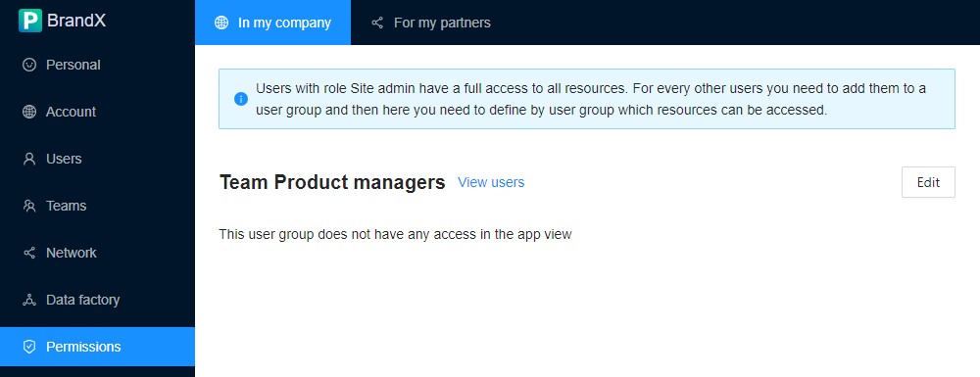Click the blue info icon in notice

coord(241,99)
